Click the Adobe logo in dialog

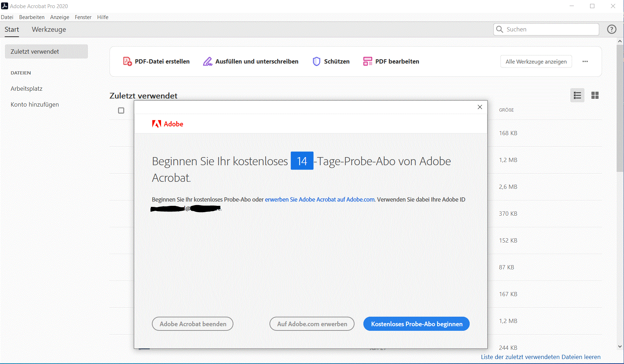(x=167, y=124)
